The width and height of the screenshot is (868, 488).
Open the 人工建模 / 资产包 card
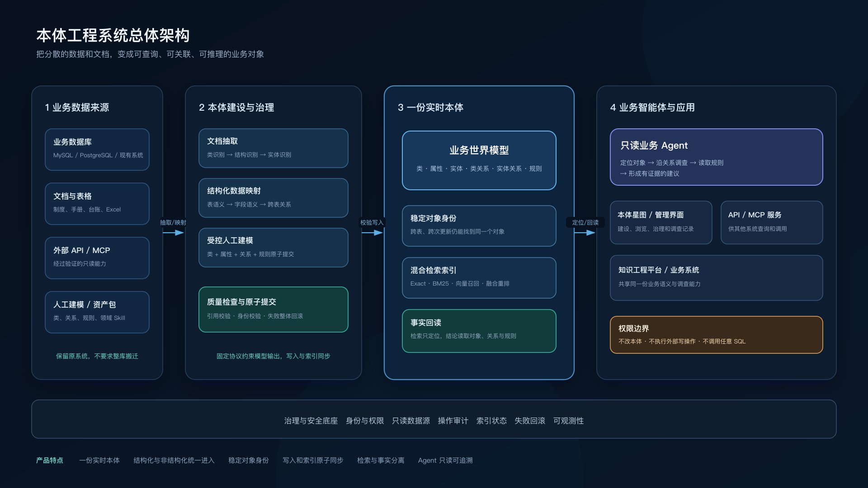point(97,312)
